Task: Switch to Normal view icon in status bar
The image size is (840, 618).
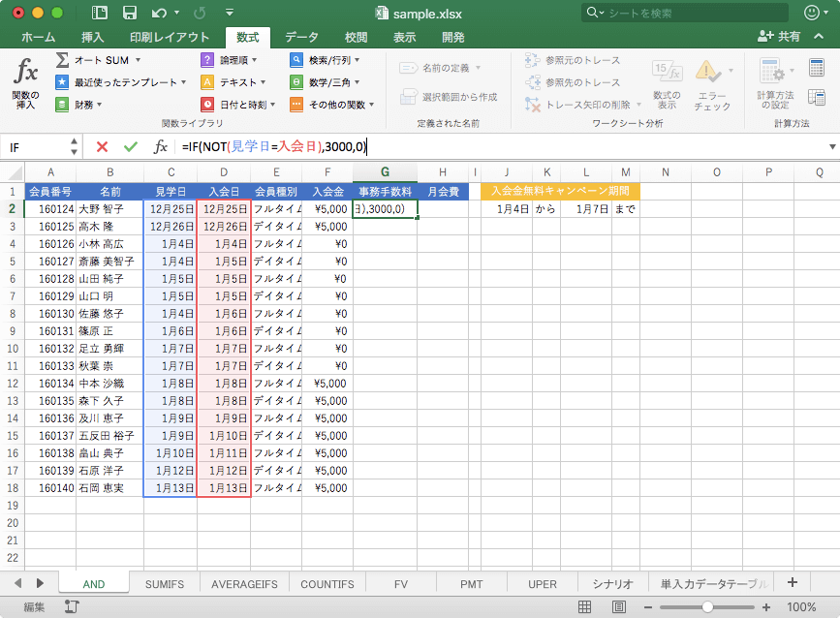Action: click(x=584, y=606)
